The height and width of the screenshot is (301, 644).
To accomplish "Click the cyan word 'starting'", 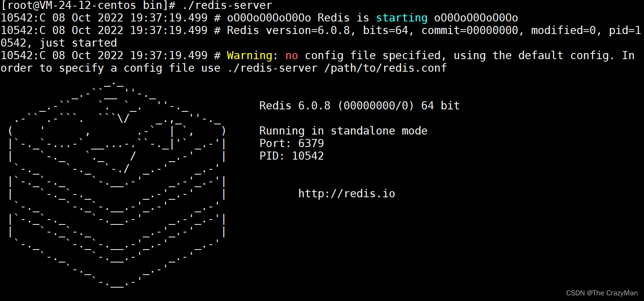I will click(x=402, y=18).
